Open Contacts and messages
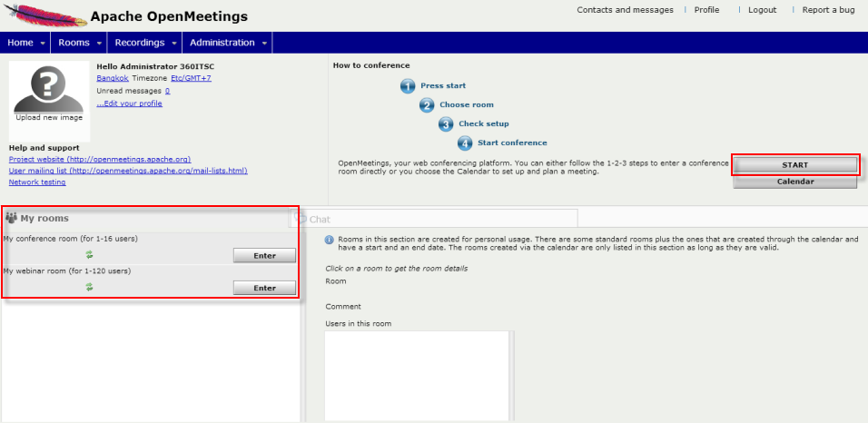 pos(625,10)
